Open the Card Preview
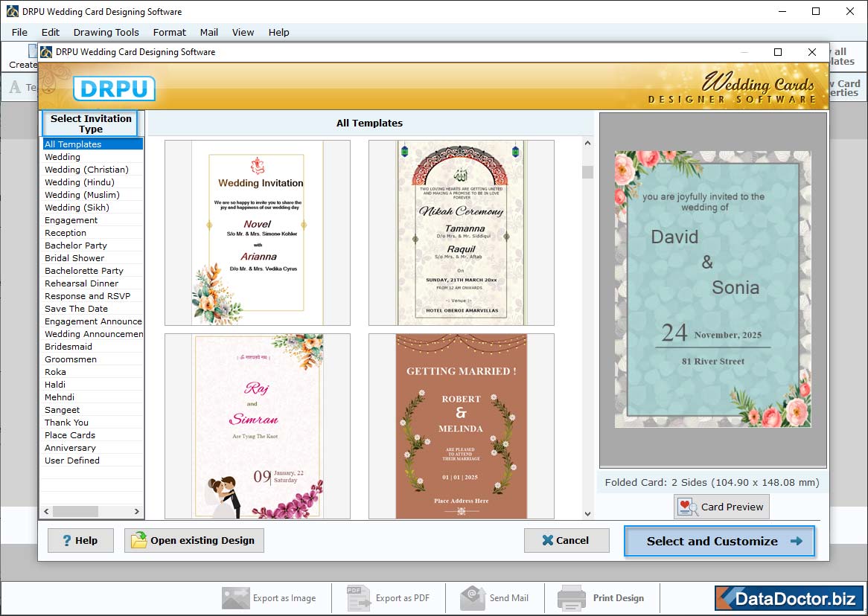Viewport: 868px width, 616px height. click(722, 507)
